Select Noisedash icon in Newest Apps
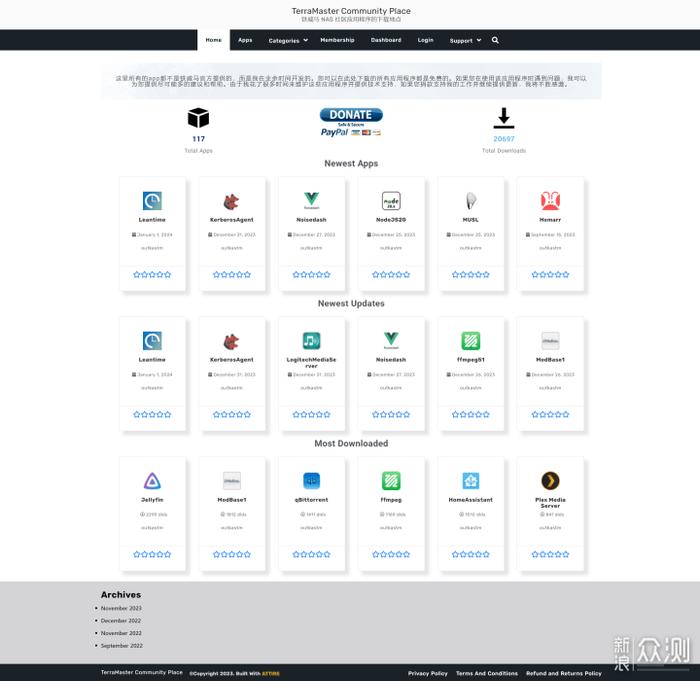The image size is (700, 681). pos(312,201)
